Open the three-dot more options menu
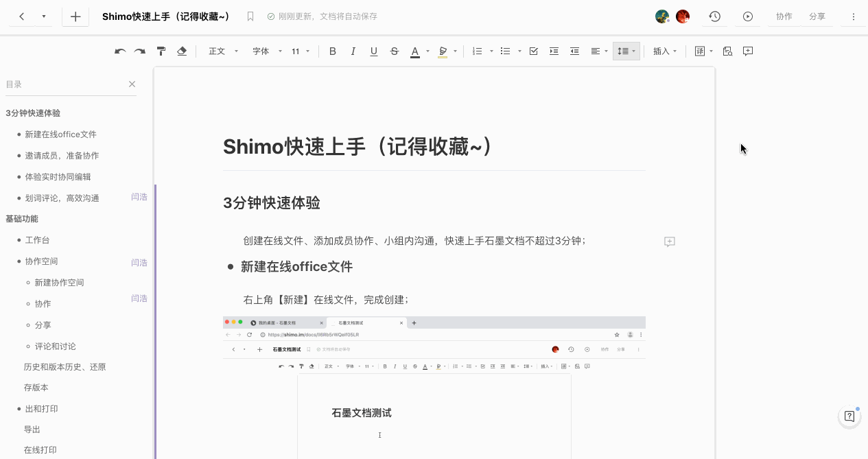 [854, 16]
